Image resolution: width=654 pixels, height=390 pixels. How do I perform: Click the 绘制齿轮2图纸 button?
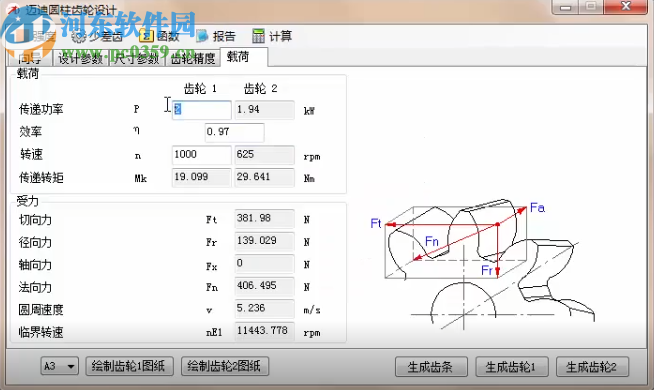(x=225, y=366)
